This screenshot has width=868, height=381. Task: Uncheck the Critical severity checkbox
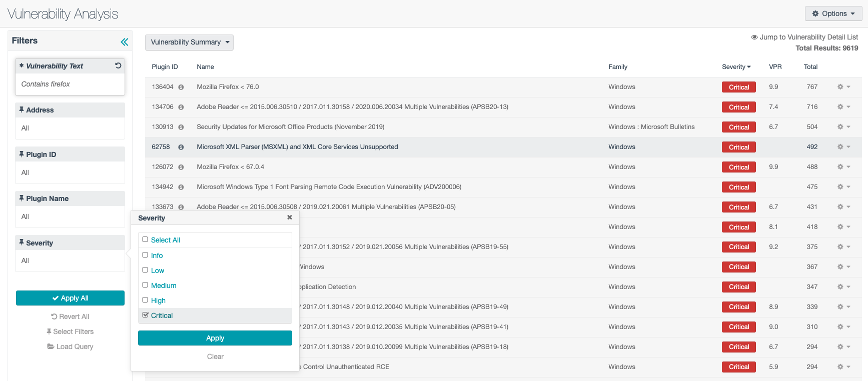tap(145, 315)
